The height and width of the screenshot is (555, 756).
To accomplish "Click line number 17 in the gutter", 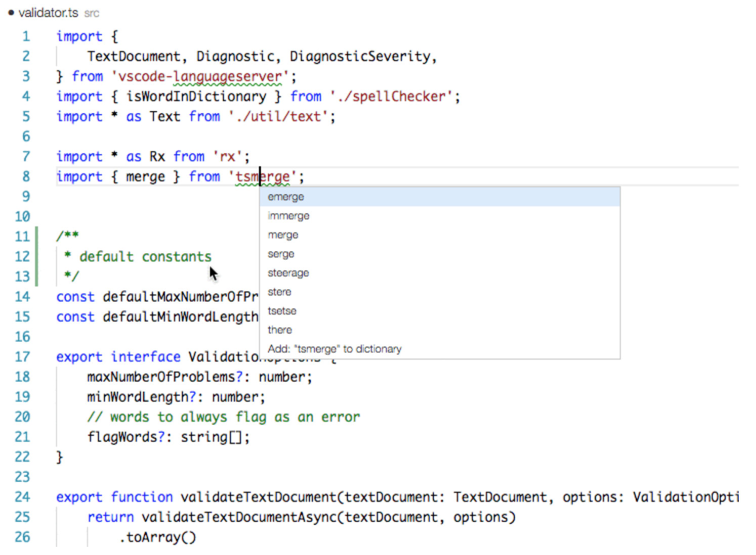I will pyautogui.click(x=22, y=356).
